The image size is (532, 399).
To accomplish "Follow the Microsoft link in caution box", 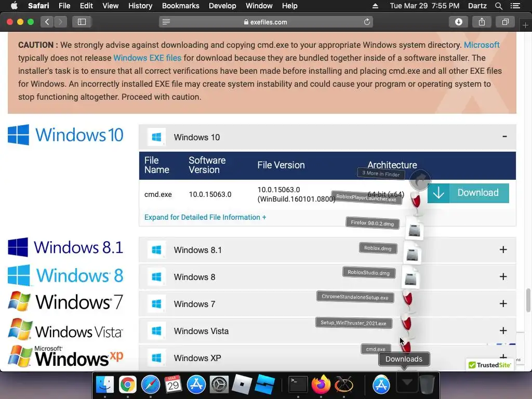I will click(x=482, y=45).
